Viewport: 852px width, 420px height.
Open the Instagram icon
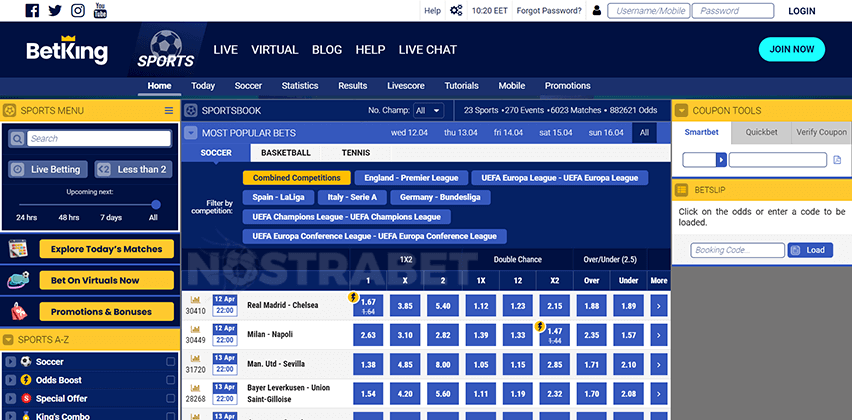tap(78, 10)
